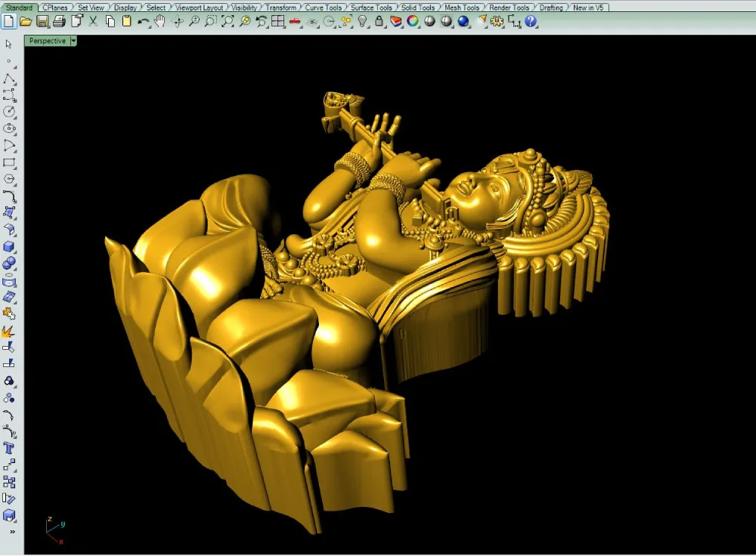Open the Perspective viewport dropdown arrow
This screenshot has width=756, height=556.
(x=73, y=41)
